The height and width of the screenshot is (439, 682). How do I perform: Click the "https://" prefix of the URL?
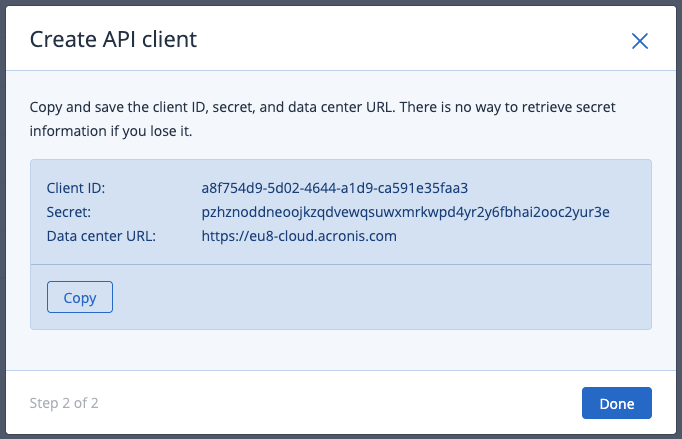point(225,236)
